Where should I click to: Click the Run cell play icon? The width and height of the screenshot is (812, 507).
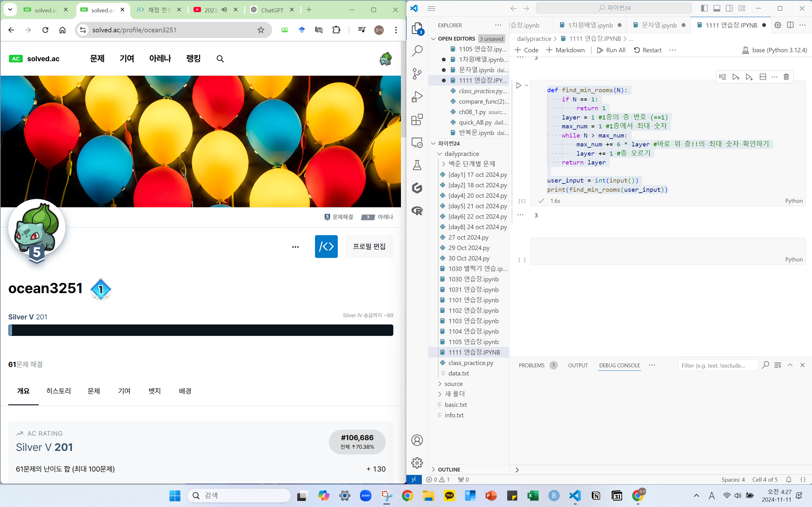(x=519, y=86)
